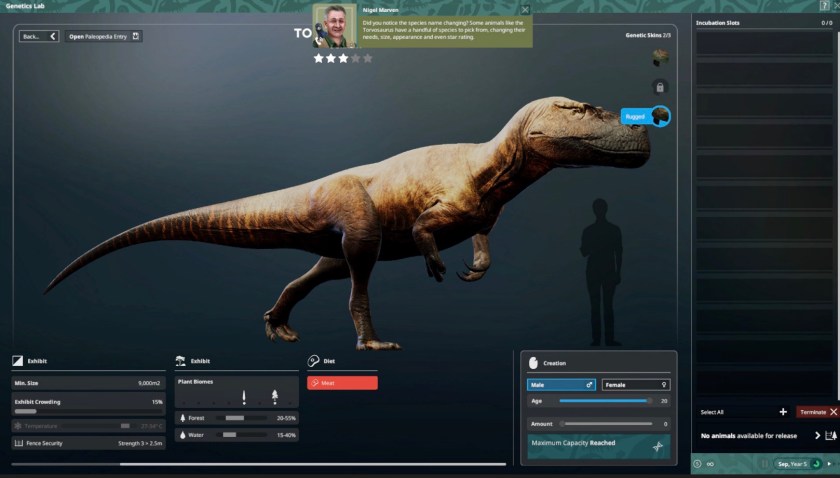Click the half-shaded Exhibit size icon
The image size is (840, 478).
(x=18, y=361)
